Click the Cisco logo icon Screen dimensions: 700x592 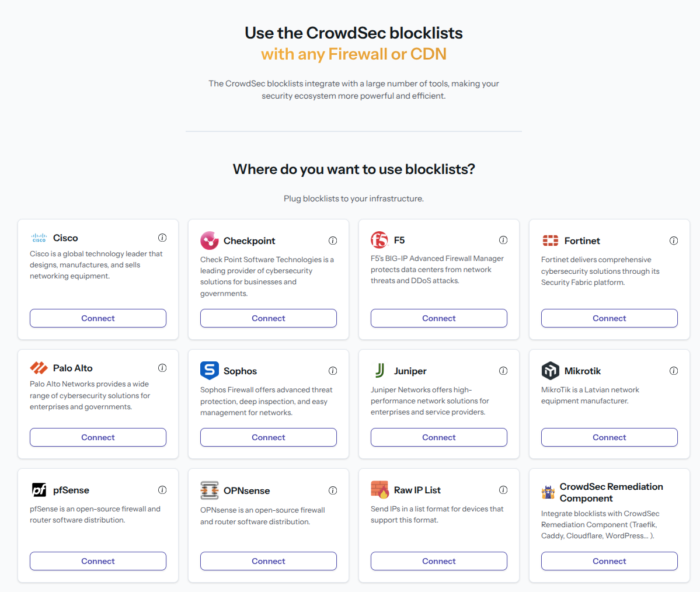click(39, 238)
